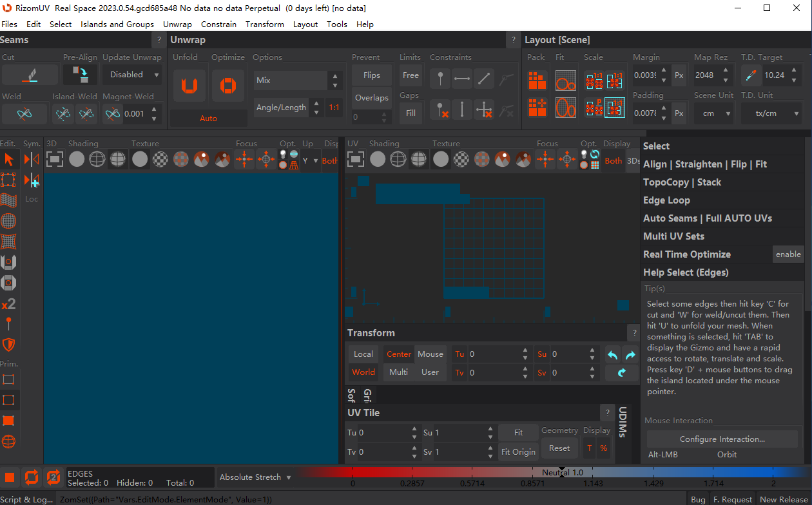Select the arrow pointer edit tool
This screenshot has width=812, height=505.
coord(8,159)
